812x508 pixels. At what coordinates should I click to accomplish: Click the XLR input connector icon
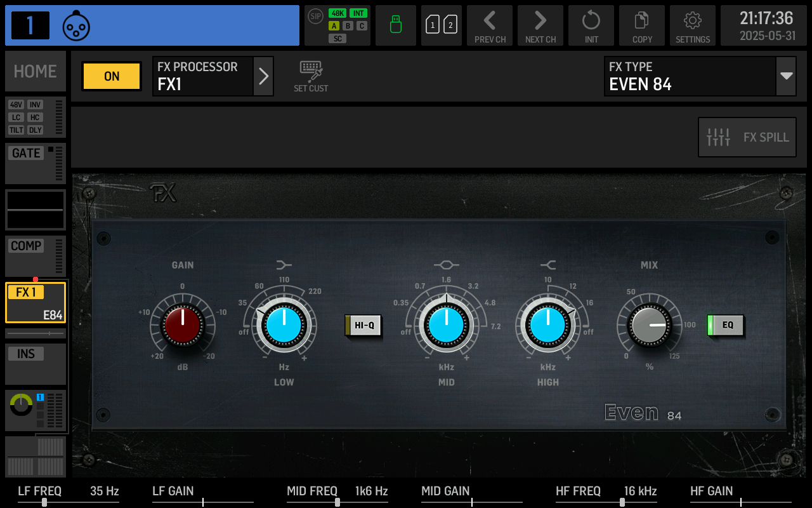[x=76, y=26]
